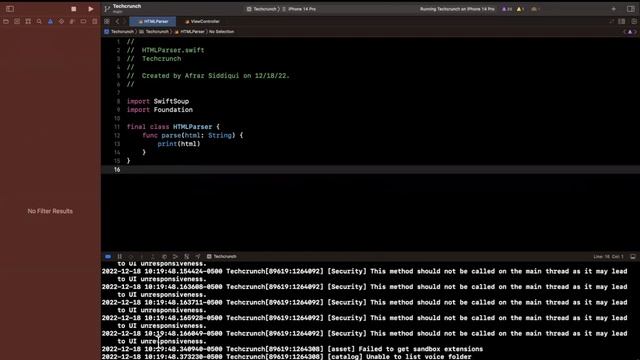This screenshot has width=640, height=360.
Task: Open the editor options menu icon
Action: [x=622, y=21]
